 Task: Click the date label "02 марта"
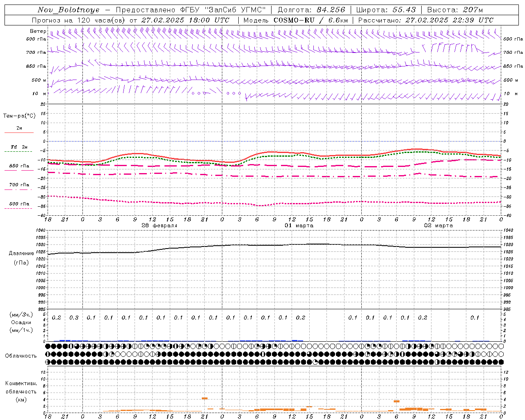[438, 226]
